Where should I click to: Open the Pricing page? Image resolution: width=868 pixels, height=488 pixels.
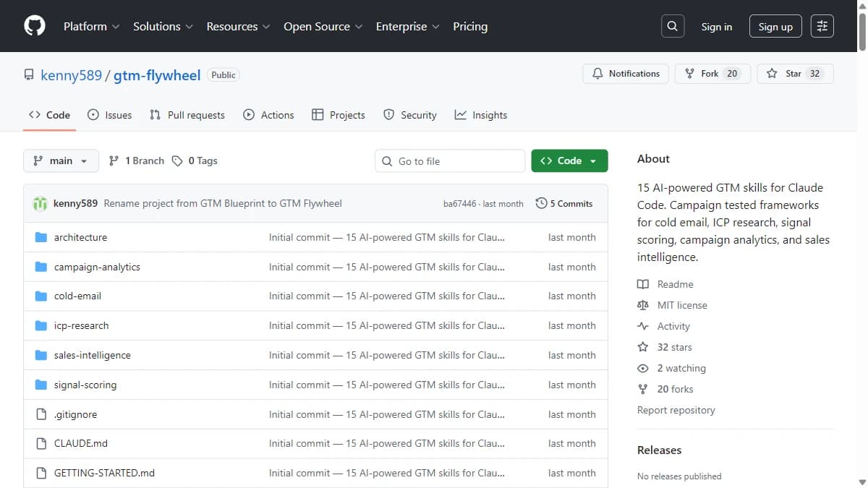click(470, 26)
